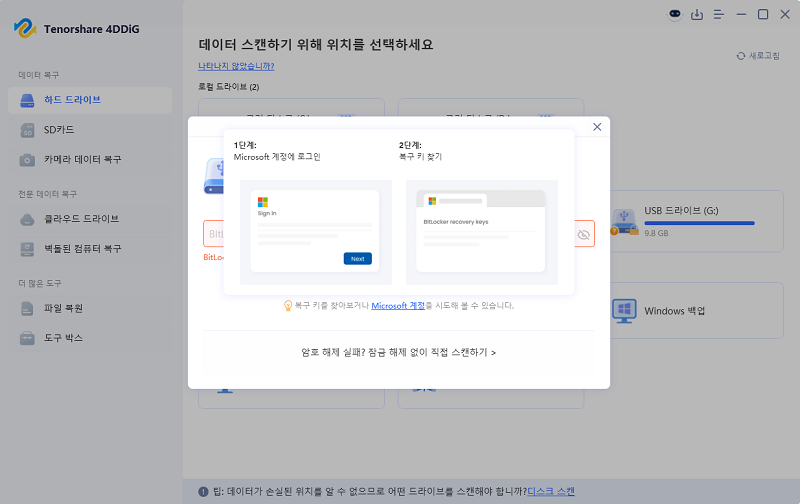Click the Next button in sign-in illustration
Image resolution: width=800 pixels, height=504 pixels.
[358, 259]
